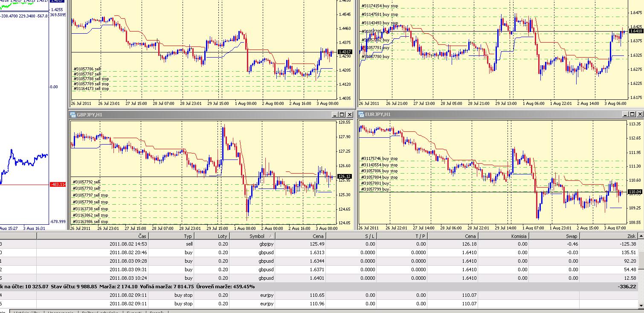
Task: Click the current price tag 110.04 on EURJPY scale
Action: click(x=635, y=192)
